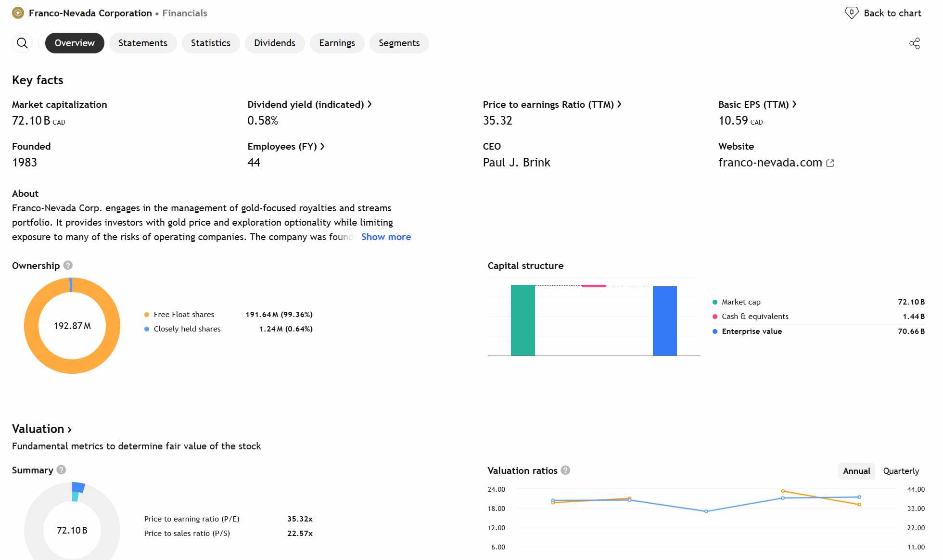Open the Valuation section heading
The height and width of the screenshot is (560, 943).
[42, 429]
